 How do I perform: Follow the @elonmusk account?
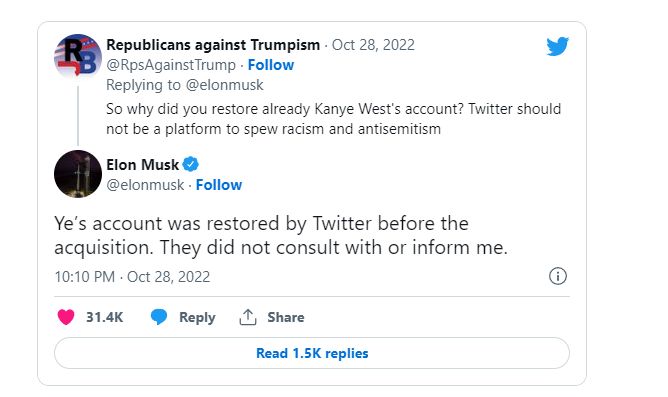[219, 185]
